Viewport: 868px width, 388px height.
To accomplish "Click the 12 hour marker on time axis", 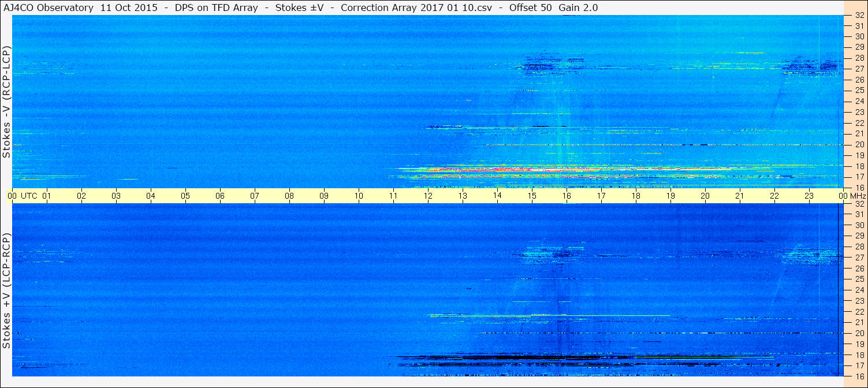I will point(428,196).
